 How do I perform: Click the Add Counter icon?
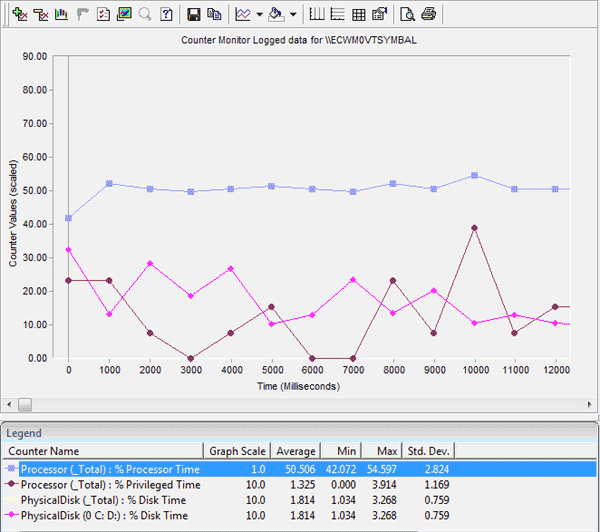(x=19, y=14)
